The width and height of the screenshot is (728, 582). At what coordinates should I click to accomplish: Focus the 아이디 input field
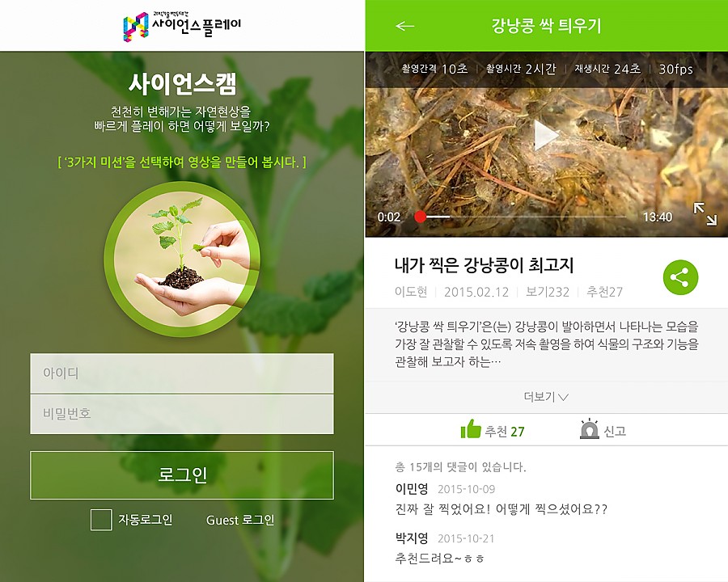coord(182,373)
